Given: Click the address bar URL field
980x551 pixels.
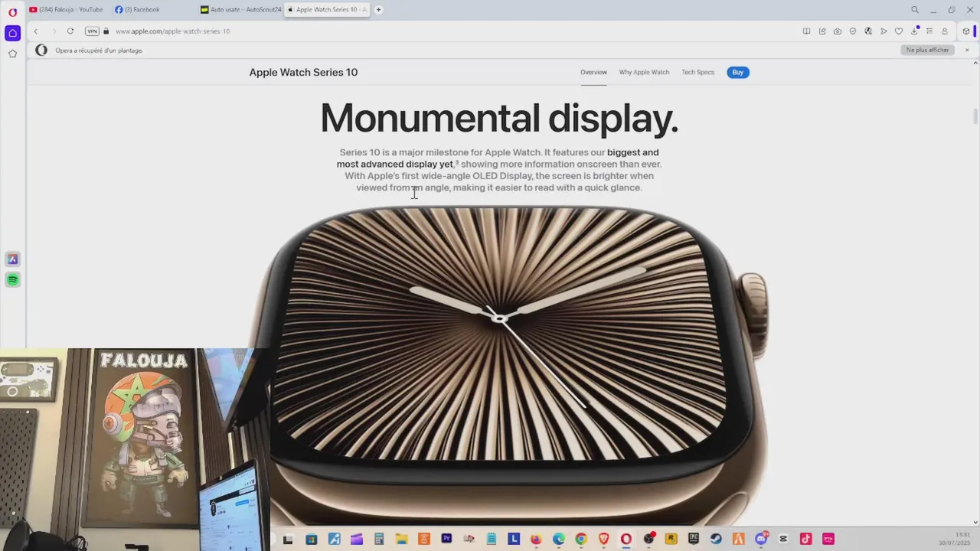Looking at the screenshot, I should tap(452, 31).
